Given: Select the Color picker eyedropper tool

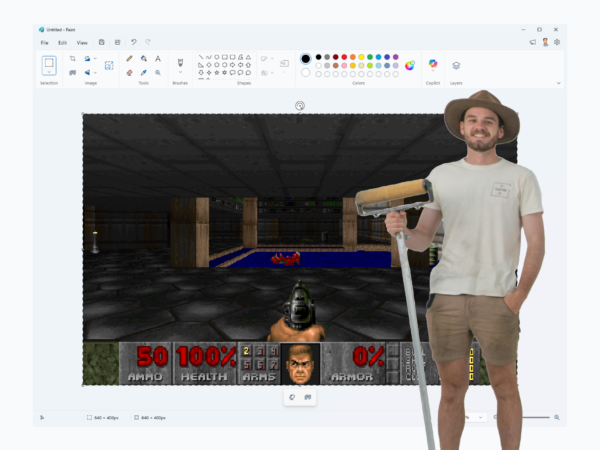Looking at the screenshot, I should pos(143,72).
